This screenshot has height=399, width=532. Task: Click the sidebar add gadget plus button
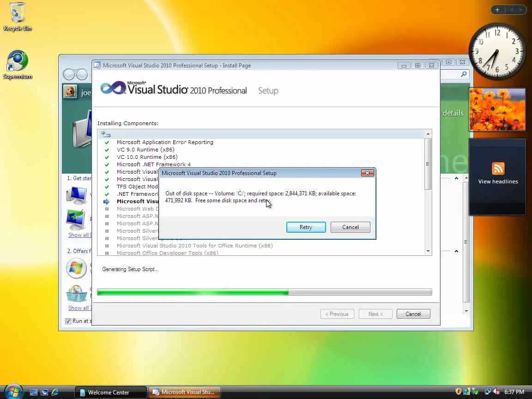tap(497, 10)
